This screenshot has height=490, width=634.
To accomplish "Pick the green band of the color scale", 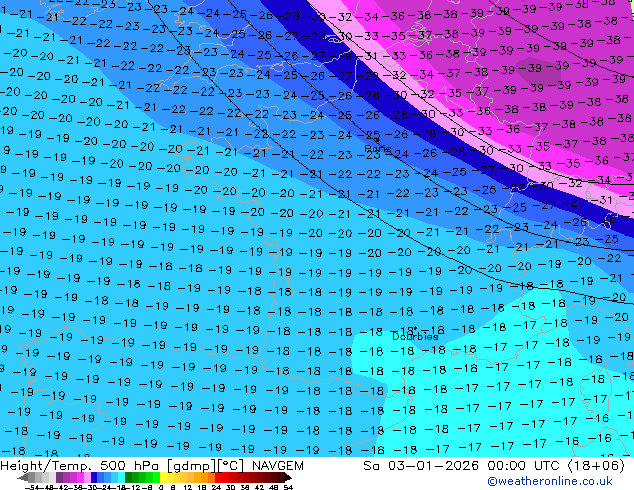I will coord(142,477).
